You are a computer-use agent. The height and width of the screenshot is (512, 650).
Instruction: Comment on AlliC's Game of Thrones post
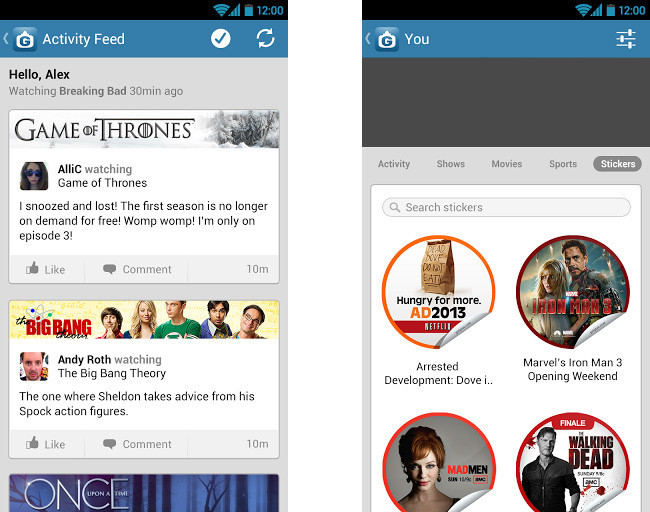[x=137, y=269]
